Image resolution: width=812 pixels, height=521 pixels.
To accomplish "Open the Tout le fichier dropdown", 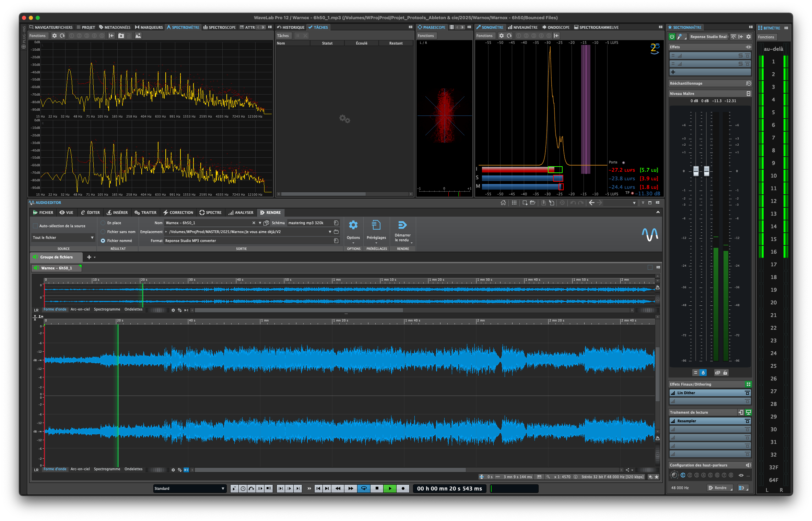I will [63, 237].
